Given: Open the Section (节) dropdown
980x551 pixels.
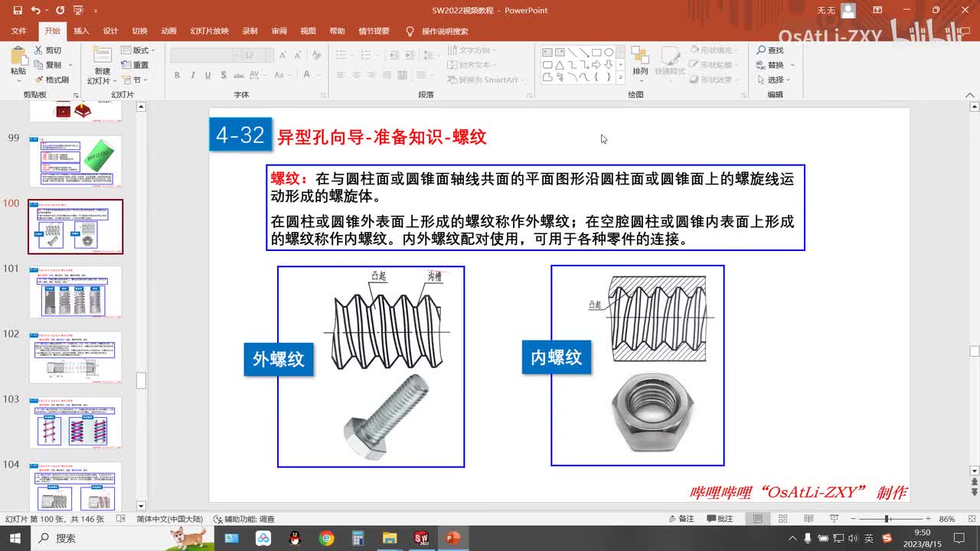Looking at the screenshot, I should click(136, 80).
